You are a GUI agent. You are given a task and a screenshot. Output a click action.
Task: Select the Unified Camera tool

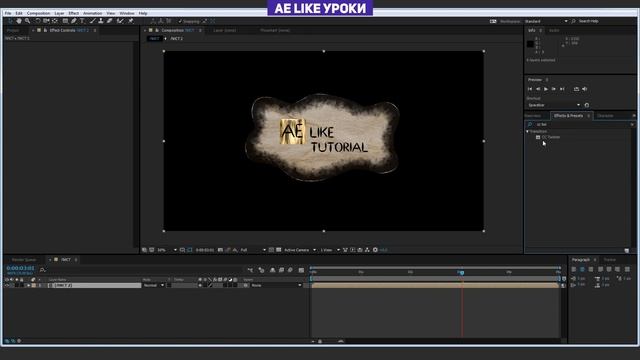click(46, 21)
